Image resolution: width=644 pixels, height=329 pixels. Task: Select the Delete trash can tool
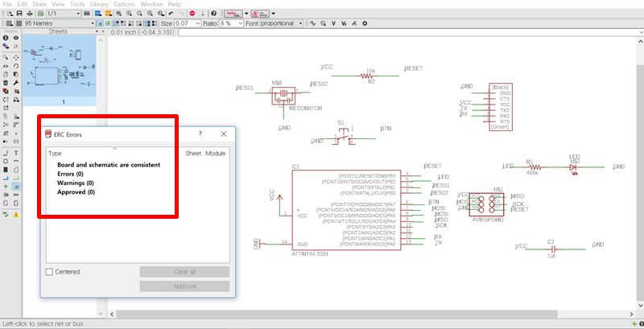[6, 83]
